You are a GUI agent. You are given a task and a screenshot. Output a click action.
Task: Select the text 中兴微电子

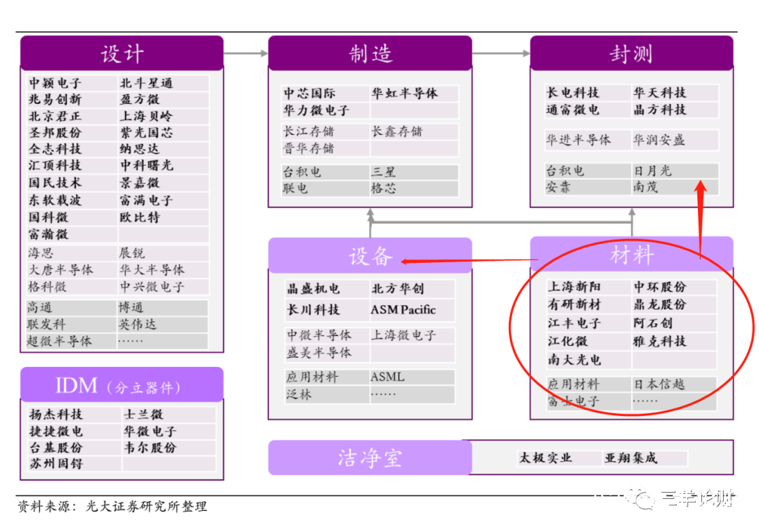tap(152, 287)
